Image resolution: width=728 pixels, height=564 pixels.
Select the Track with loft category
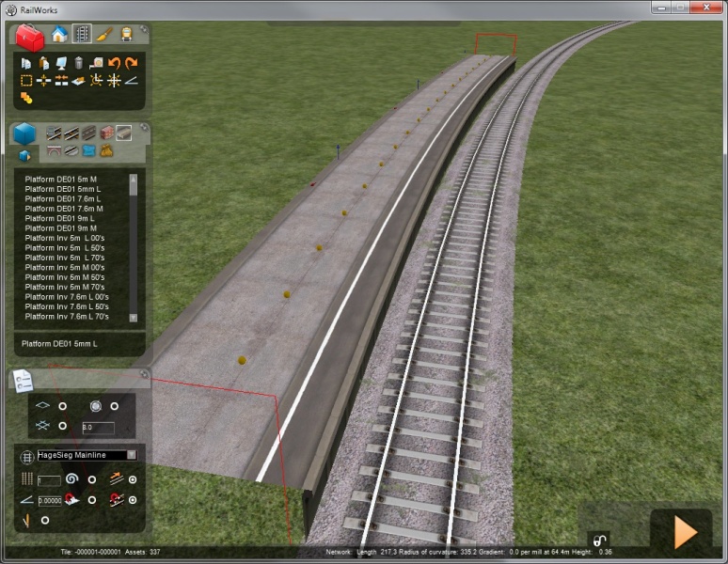(x=54, y=133)
